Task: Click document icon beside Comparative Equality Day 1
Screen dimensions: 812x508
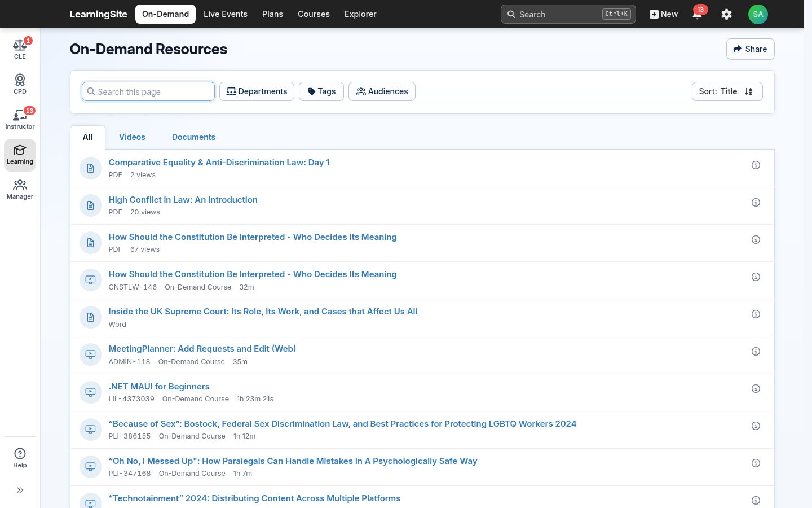Action: click(x=90, y=168)
